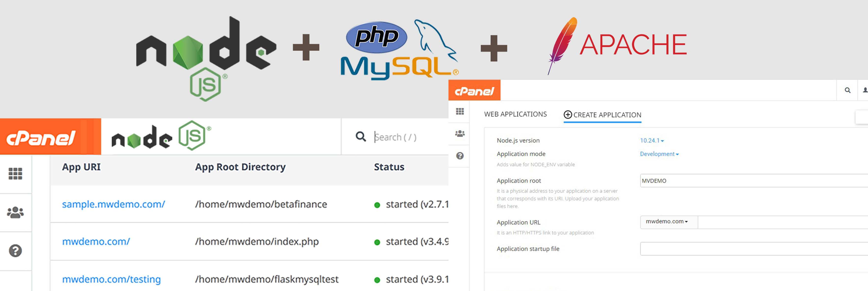Open the small grid icon in right sidebar
The image size is (868, 291).
click(460, 111)
